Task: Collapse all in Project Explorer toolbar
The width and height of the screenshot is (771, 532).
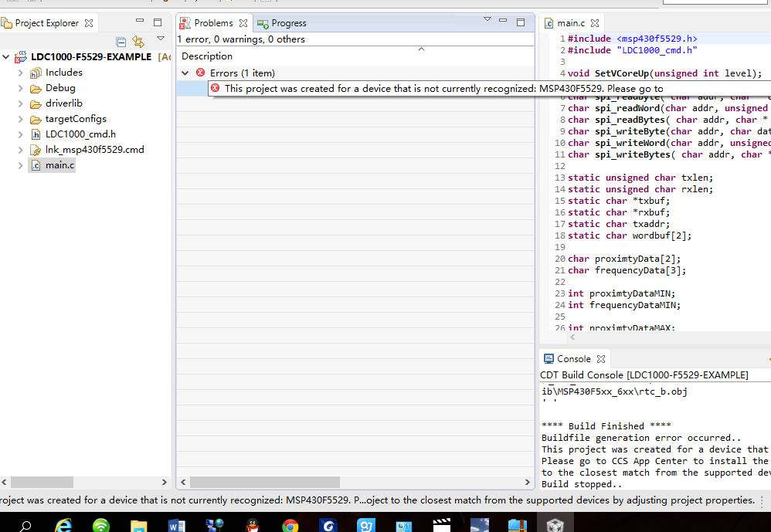Action: (121, 42)
